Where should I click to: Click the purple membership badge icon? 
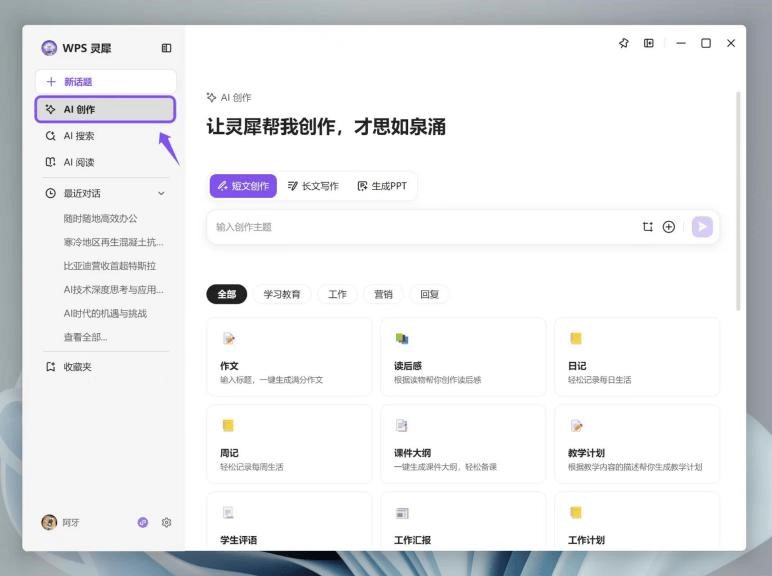point(143,522)
